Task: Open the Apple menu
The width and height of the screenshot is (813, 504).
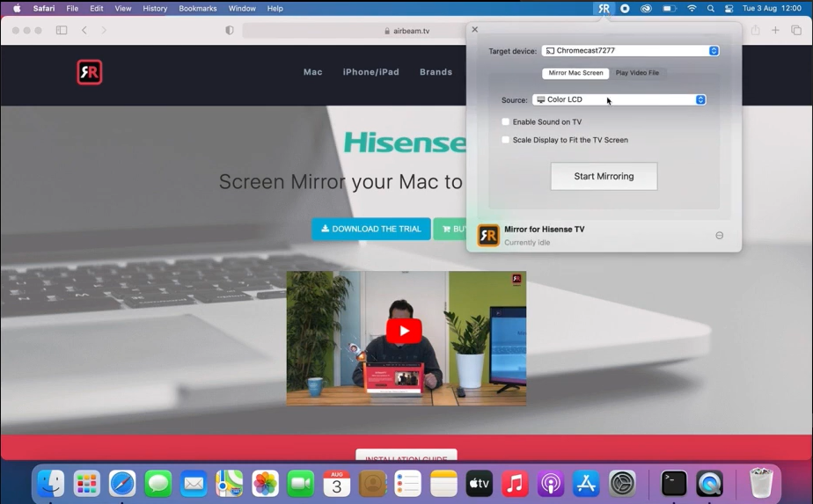Action: [17, 8]
